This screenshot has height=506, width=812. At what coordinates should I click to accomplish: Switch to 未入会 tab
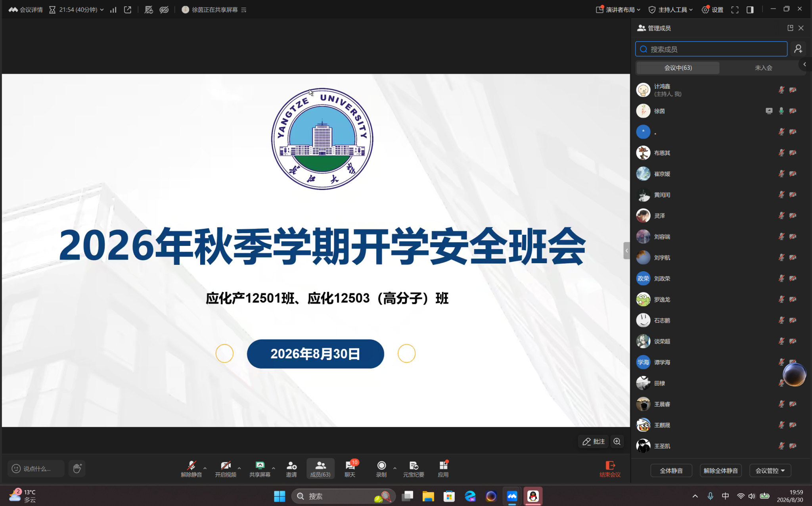(x=763, y=68)
